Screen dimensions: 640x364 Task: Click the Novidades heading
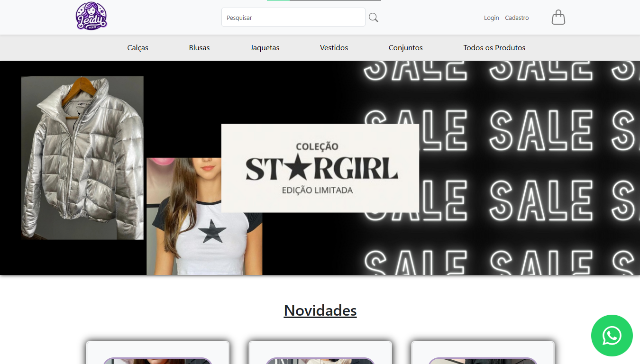(x=320, y=310)
